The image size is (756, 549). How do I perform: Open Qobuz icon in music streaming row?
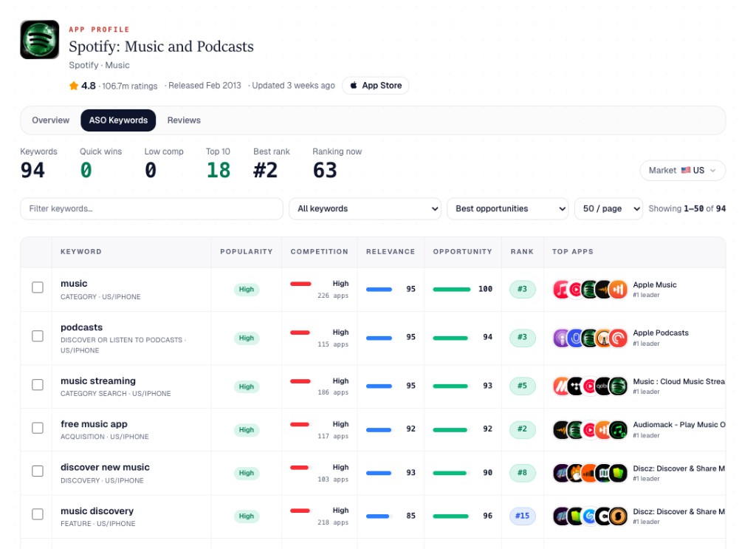[604, 386]
